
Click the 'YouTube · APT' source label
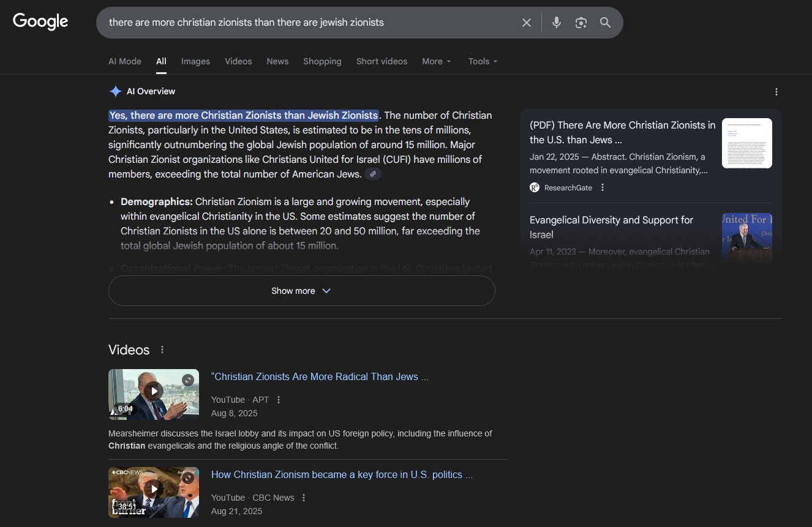point(240,400)
